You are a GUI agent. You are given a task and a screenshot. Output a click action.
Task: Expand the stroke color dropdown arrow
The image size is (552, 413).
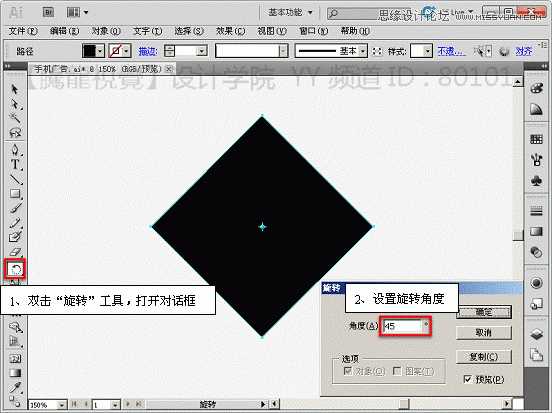click(x=127, y=51)
